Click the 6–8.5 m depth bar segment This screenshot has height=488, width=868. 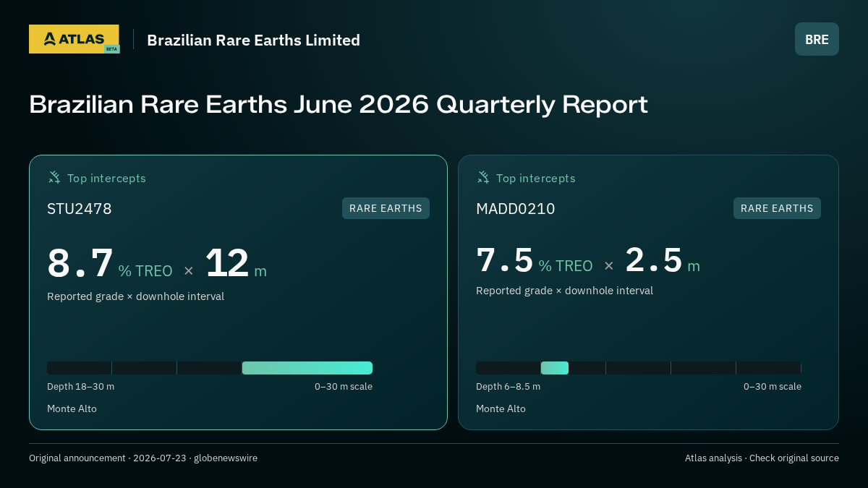tap(555, 368)
